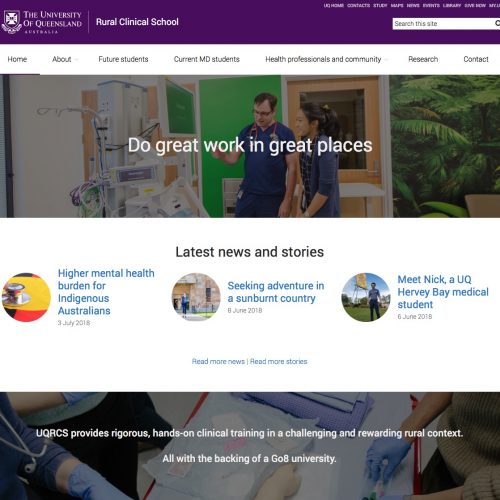Click the Rural Clinical School title link
This screenshot has height=500, width=500.
pos(137,22)
